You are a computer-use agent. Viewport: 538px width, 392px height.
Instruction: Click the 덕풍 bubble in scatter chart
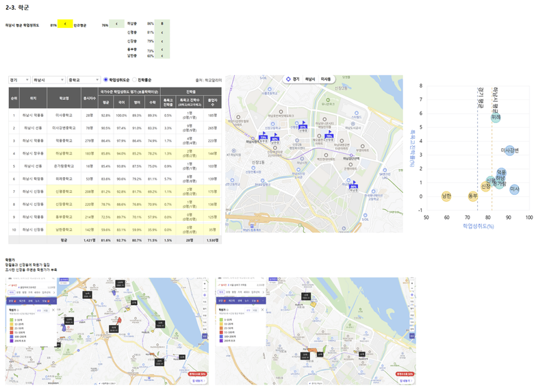pos(502,172)
